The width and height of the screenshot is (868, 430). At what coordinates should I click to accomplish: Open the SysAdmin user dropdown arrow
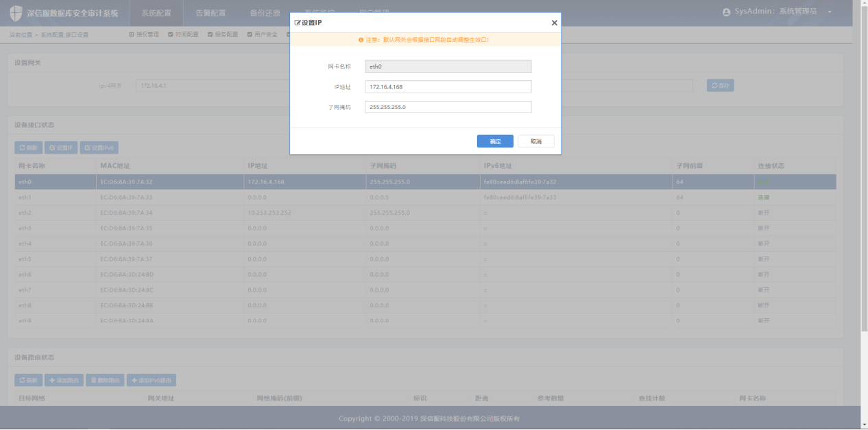[x=829, y=12]
